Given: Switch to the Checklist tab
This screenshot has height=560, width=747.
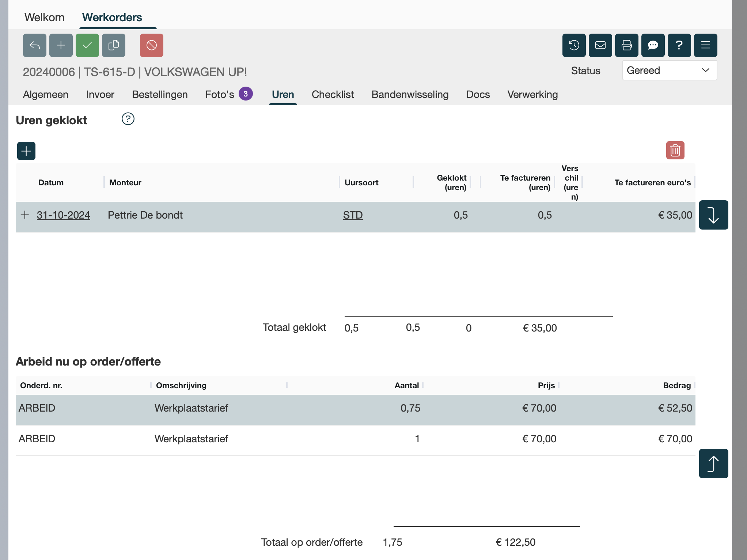Looking at the screenshot, I should coord(333,94).
